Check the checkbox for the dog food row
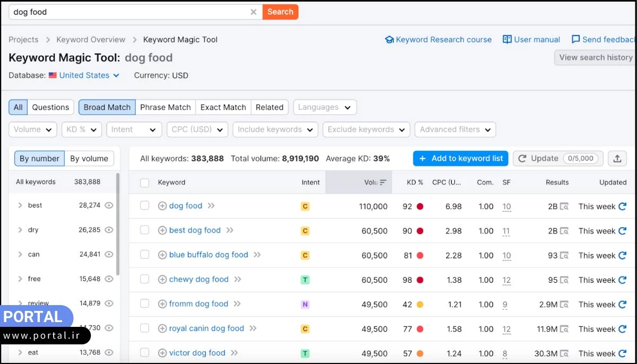This screenshot has width=637, height=364. (144, 206)
